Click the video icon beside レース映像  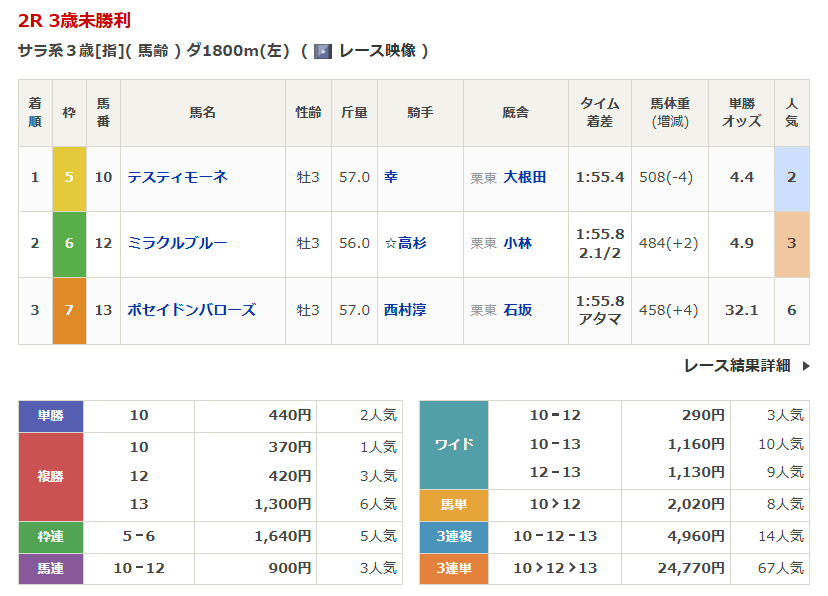pos(323,51)
